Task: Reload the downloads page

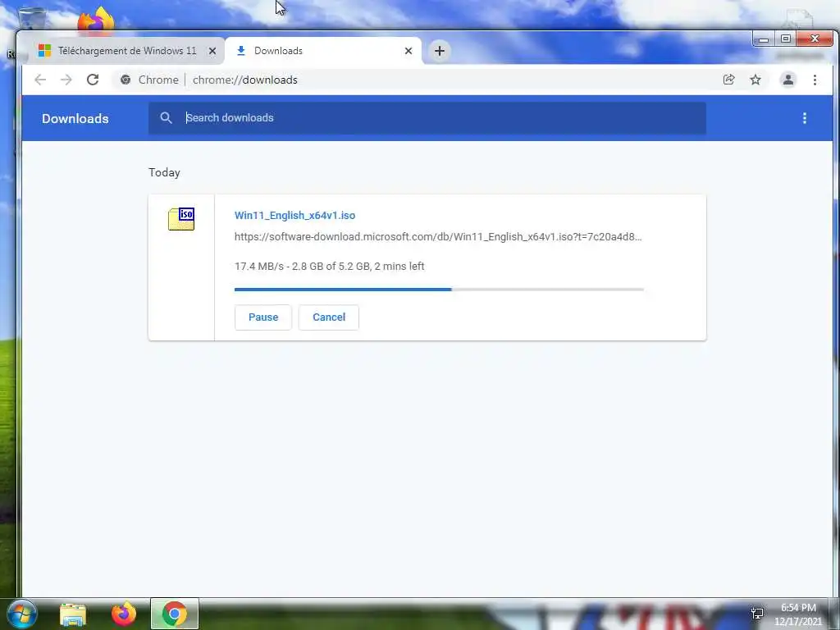Action: pyautogui.click(x=93, y=80)
